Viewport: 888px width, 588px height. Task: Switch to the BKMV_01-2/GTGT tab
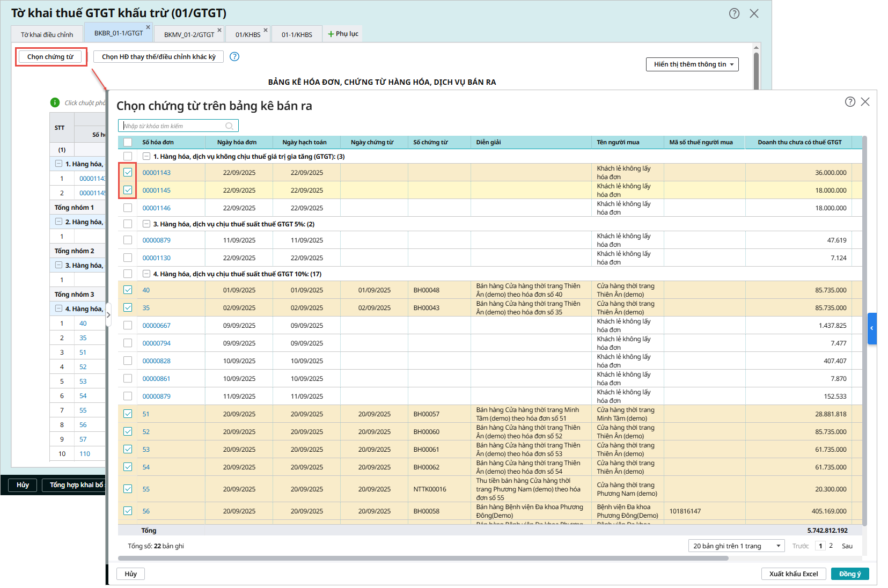(x=189, y=34)
